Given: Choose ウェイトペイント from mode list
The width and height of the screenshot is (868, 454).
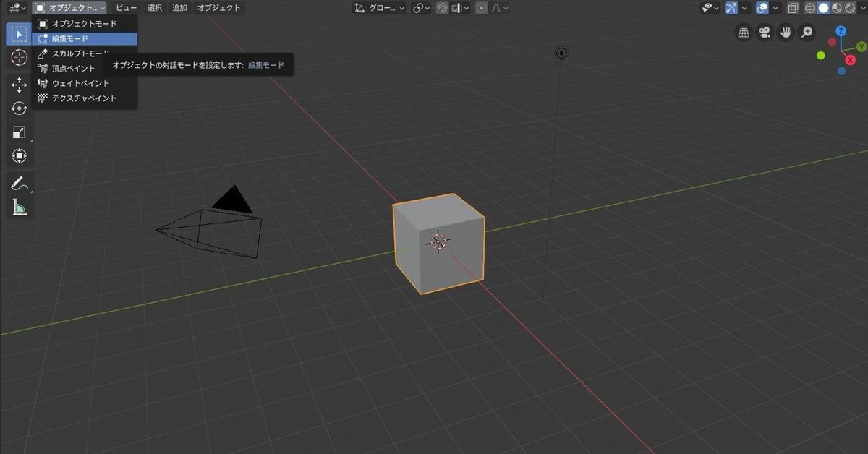Looking at the screenshot, I should point(84,83).
